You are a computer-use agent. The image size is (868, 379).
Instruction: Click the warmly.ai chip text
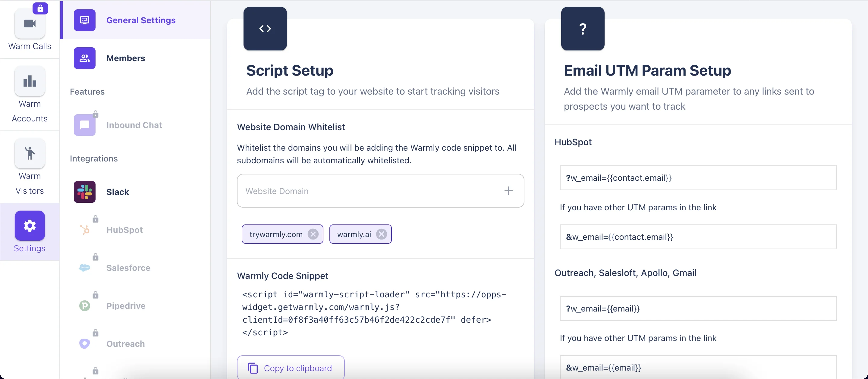tap(354, 234)
